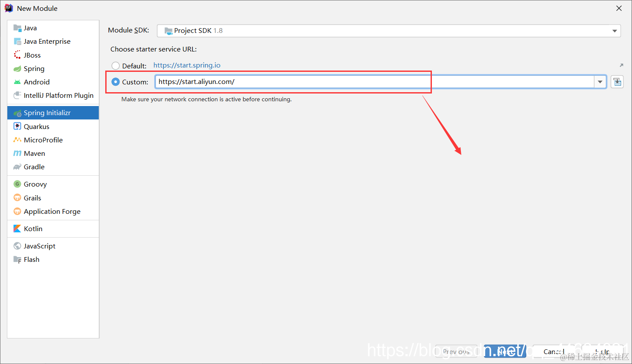Click the Spring leaf icon
Viewport: 632px width, 364px height.
coord(17,68)
